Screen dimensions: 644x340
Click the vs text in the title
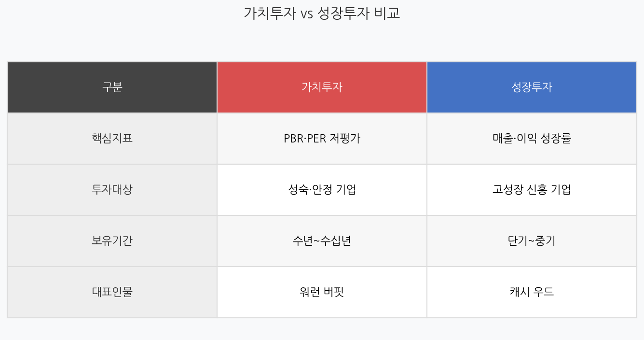tap(307, 14)
